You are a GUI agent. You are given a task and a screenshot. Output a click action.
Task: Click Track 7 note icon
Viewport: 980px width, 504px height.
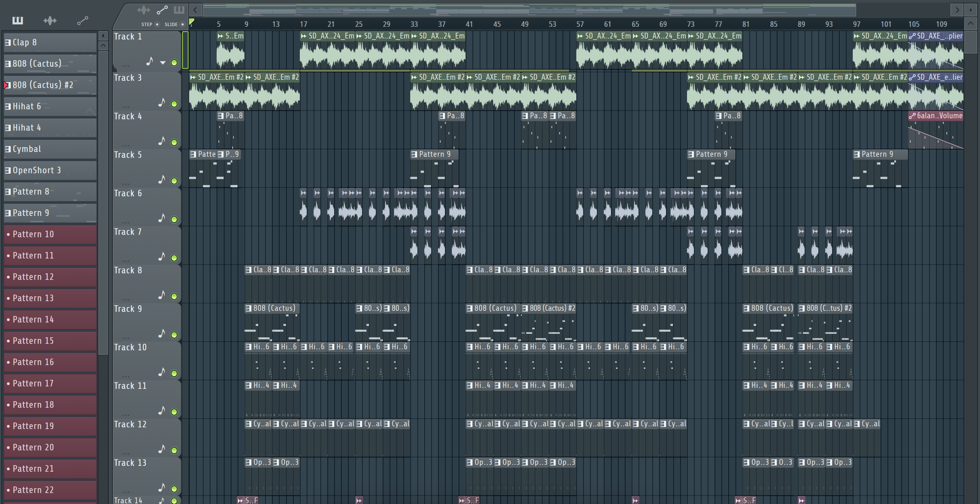pyautogui.click(x=162, y=256)
